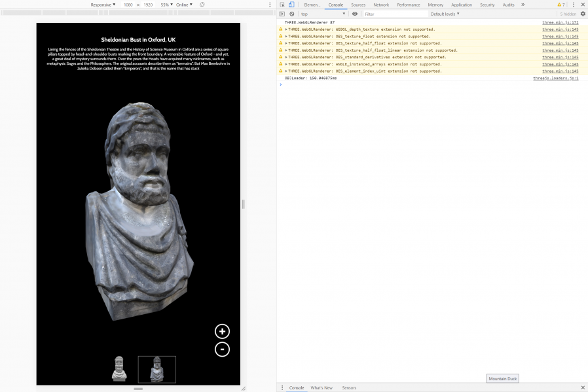Open the Sensors drawer tab

point(349,387)
